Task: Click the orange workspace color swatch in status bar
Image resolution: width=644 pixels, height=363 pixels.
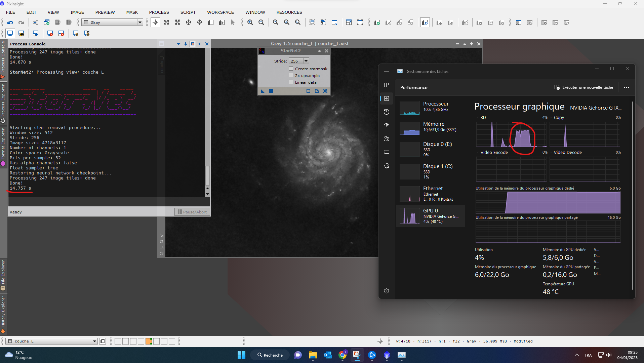Action: point(149,341)
